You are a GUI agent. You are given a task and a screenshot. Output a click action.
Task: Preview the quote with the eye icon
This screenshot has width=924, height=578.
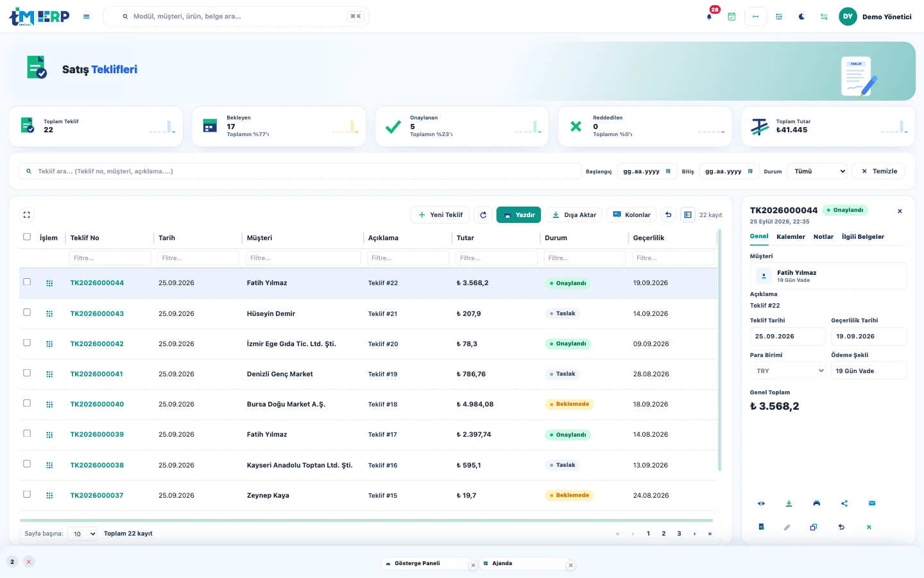click(761, 504)
